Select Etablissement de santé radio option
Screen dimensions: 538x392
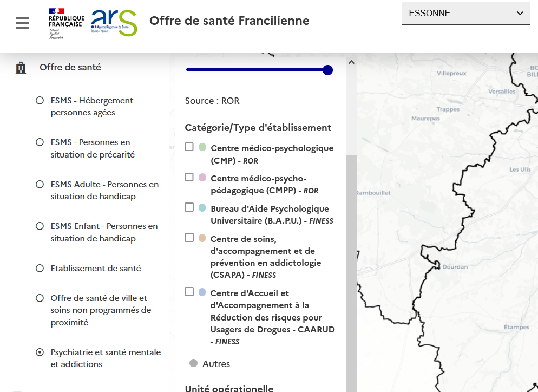[x=40, y=268]
